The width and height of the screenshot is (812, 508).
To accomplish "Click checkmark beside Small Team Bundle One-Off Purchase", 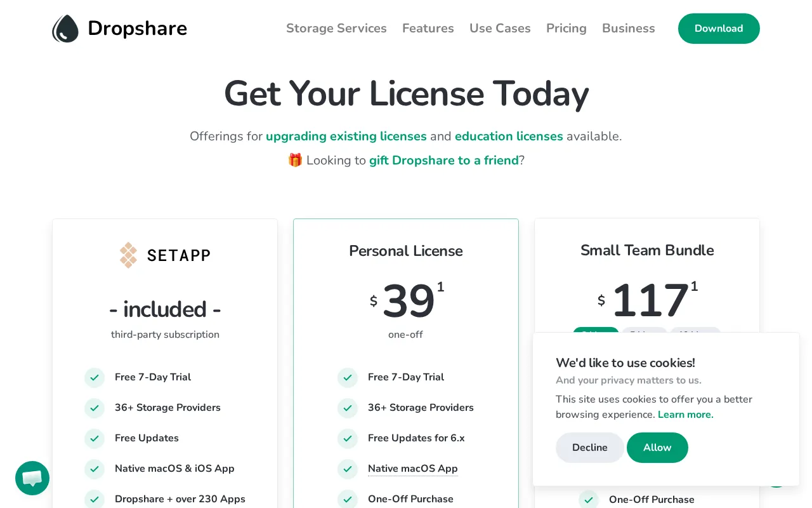I will point(589,500).
